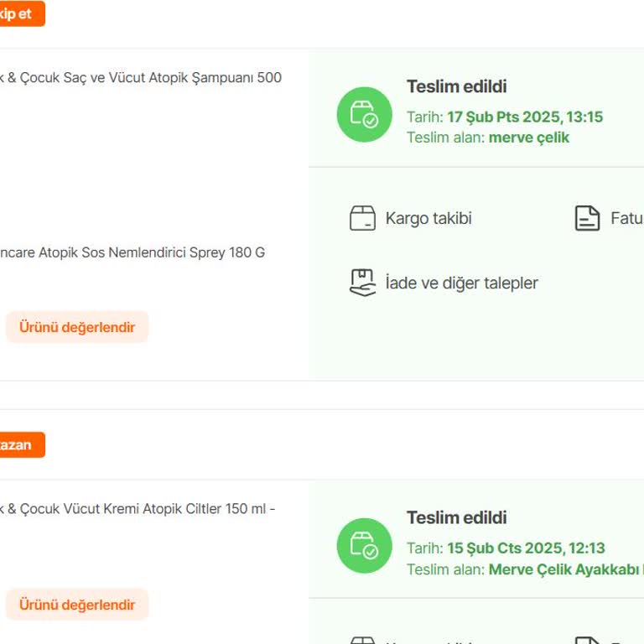Click the orange 'Takip et' button at the top
This screenshot has width=644, height=644.
point(18,14)
